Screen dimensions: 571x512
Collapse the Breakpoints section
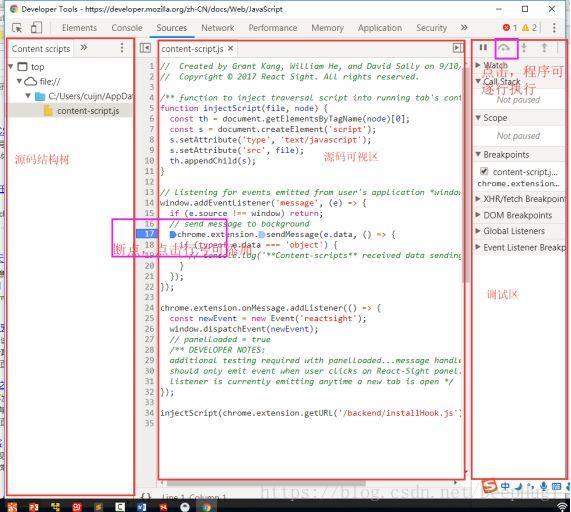pyautogui.click(x=479, y=154)
